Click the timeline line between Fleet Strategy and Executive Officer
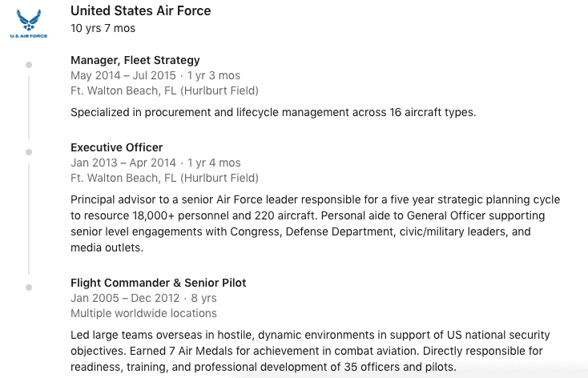588x378 pixels. coord(29,108)
